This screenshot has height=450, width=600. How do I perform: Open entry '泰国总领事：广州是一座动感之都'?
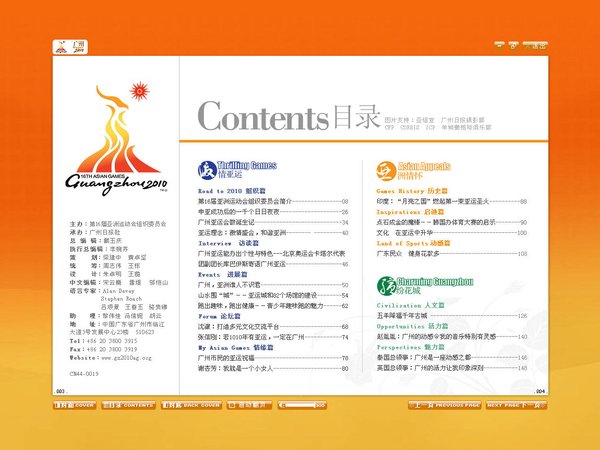(452, 358)
